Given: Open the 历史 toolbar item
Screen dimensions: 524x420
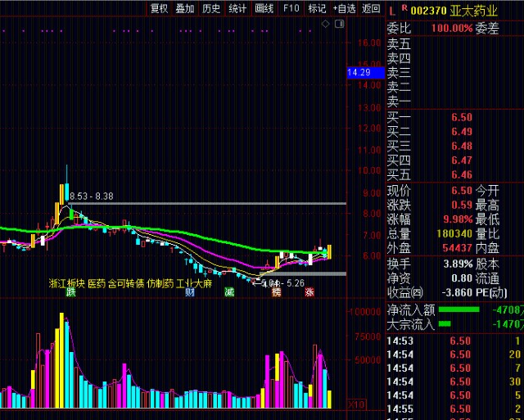Looking at the screenshot, I should [211, 9].
